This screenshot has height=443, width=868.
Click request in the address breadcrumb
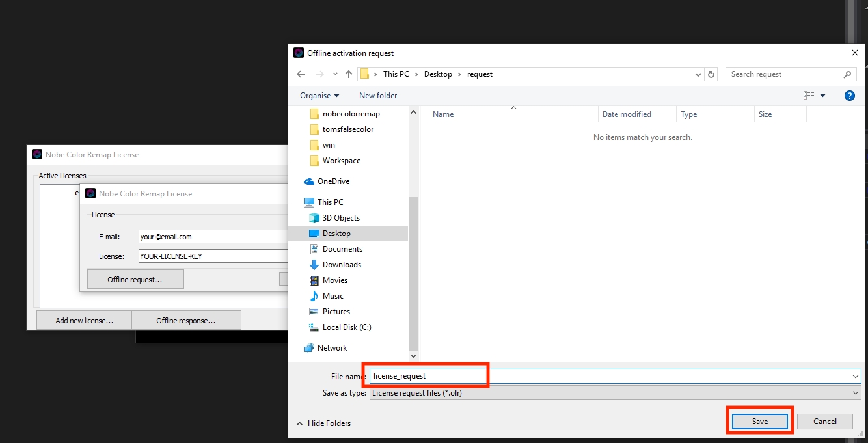[480, 74]
